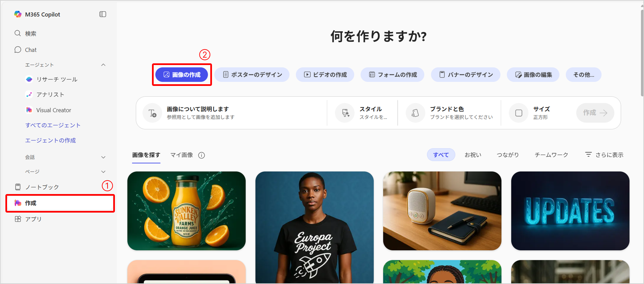Click the filter lines icon beside さらに表示
The width and height of the screenshot is (644, 284).
pyautogui.click(x=588, y=154)
